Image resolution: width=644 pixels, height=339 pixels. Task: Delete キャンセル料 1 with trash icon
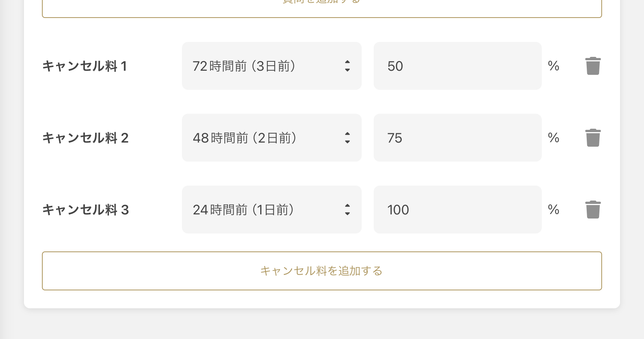click(x=593, y=66)
